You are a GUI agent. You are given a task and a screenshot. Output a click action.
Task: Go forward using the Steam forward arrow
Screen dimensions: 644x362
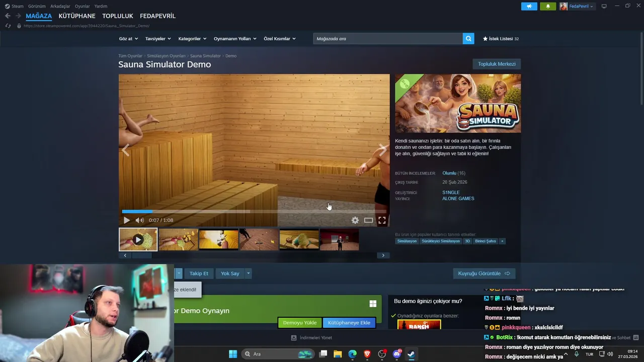[18, 16]
